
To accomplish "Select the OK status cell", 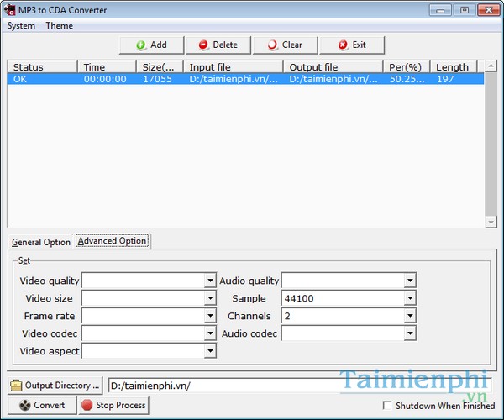I will (x=42, y=79).
